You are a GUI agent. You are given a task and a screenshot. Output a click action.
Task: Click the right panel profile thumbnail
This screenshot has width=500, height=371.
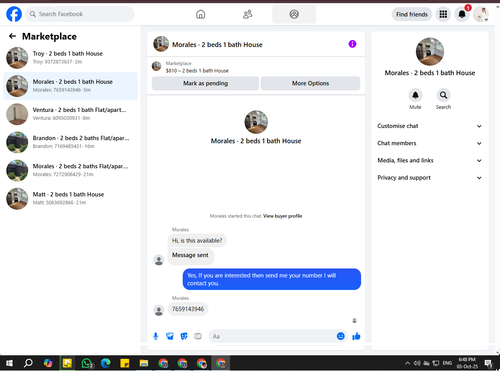pos(430,51)
